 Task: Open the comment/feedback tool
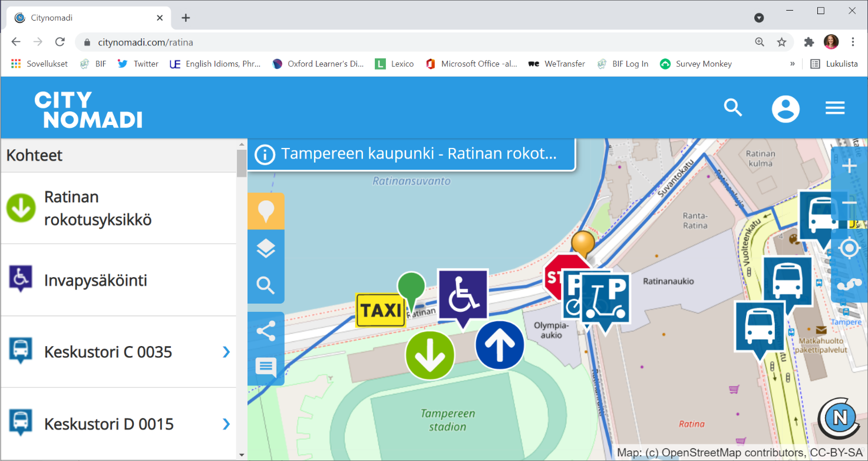pyautogui.click(x=266, y=367)
